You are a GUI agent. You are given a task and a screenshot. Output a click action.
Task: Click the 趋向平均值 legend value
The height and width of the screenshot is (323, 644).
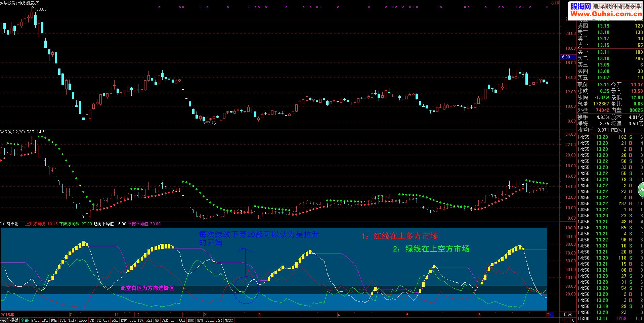[x=110, y=224]
